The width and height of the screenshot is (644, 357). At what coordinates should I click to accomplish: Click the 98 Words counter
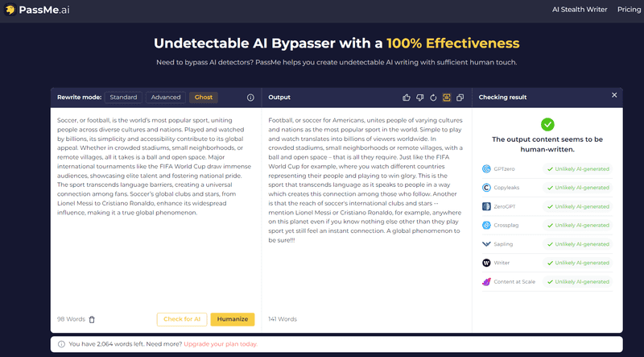click(71, 319)
